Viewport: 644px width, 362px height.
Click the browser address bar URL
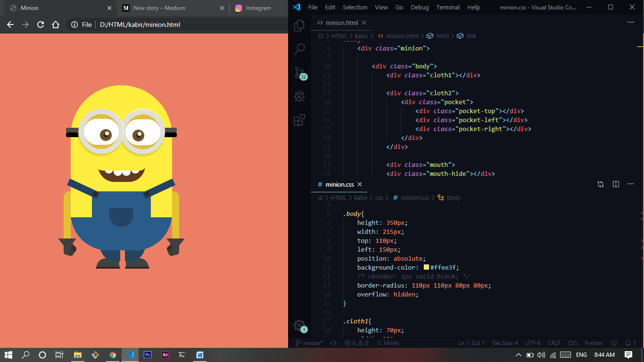140,25
